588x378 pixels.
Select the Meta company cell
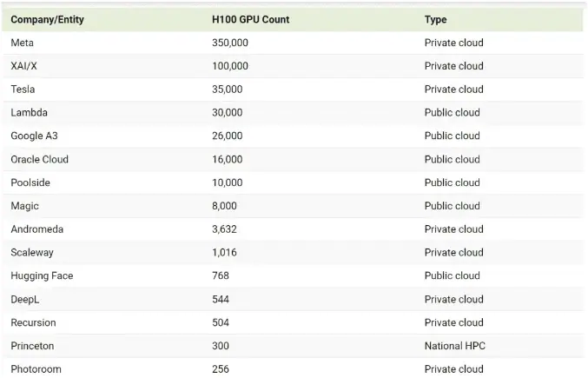click(x=22, y=43)
